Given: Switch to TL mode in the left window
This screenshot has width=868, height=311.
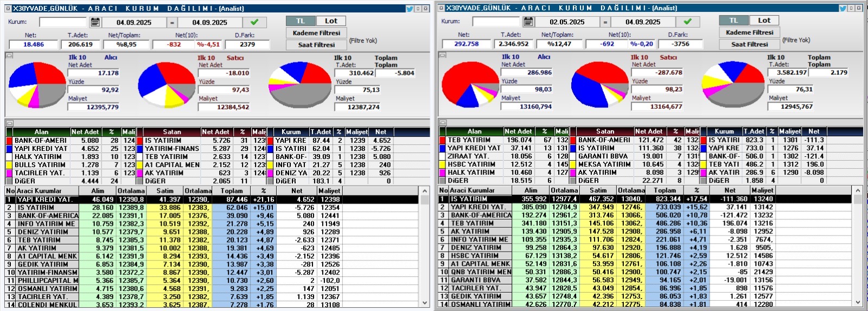Looking at the screenshot, I should [x=301, y=21].
